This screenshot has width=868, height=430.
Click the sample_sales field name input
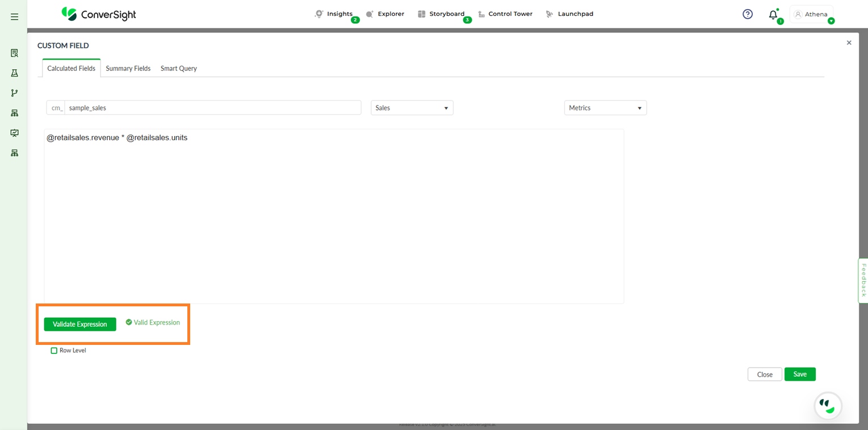[x=212, y=108]
